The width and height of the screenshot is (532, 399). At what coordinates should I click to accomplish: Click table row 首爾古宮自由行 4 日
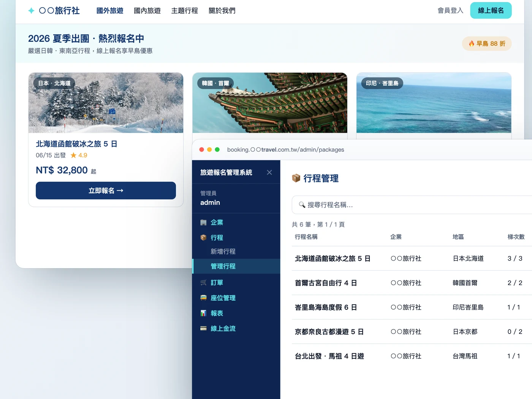412,283
